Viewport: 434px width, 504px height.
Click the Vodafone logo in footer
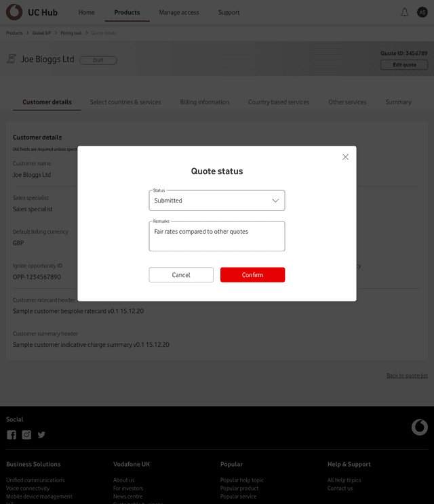click(420, 427)
